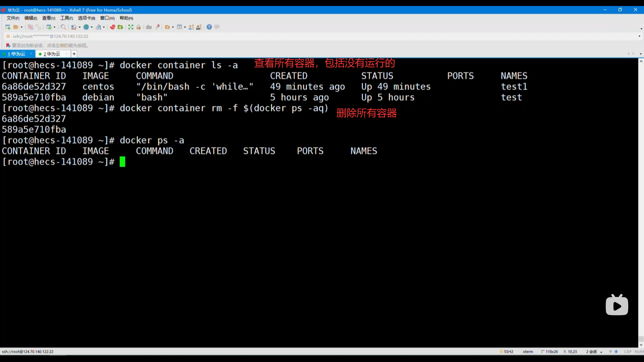Open the 工具(T) menu
Image resolution: width=644 pixels, height=362 pixels.
(66, 18)
